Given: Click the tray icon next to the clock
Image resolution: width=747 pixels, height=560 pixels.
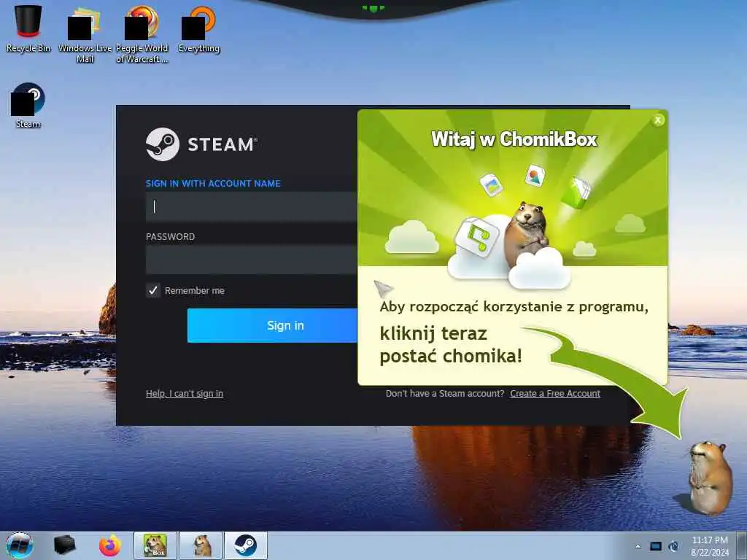Looking at the screenshot, I should [673, 546].
